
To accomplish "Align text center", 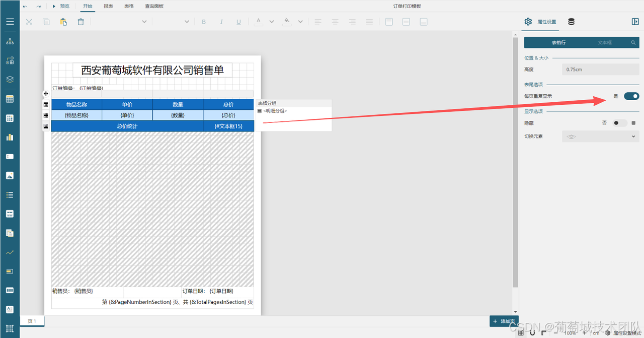I will click(335, 22).
